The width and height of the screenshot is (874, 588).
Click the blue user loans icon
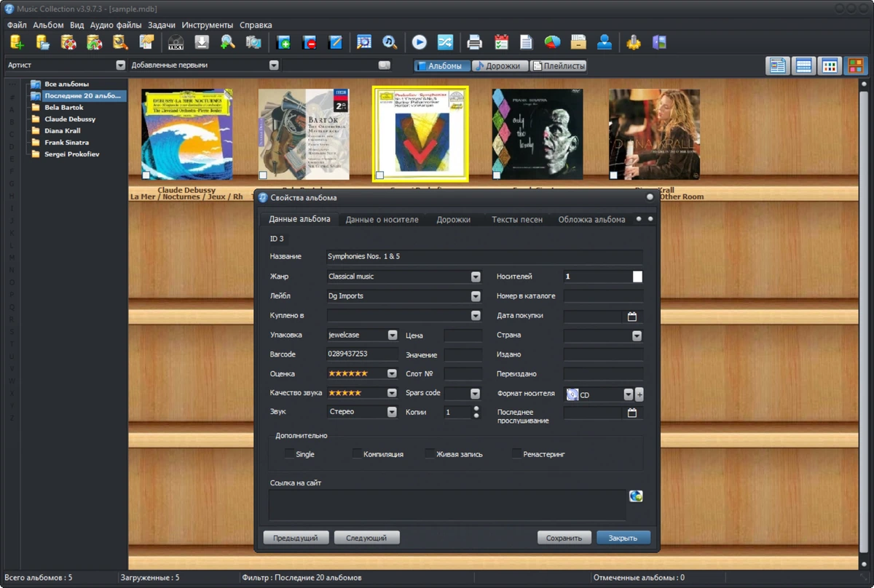[x=605, y=42]
